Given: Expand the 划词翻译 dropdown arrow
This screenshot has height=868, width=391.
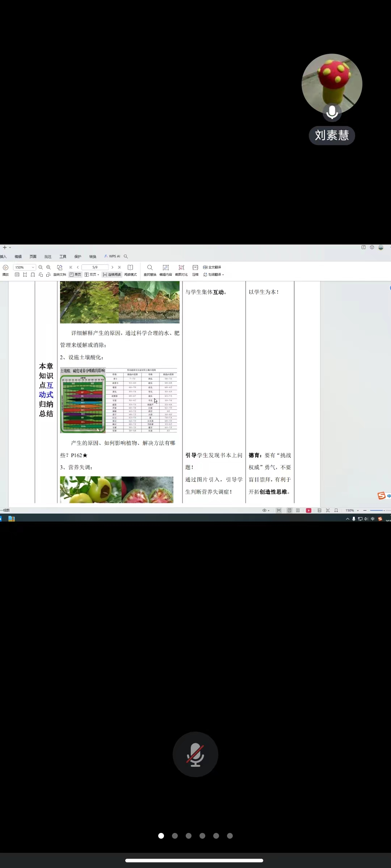Looking at the screenshot, I should (x=223, y=275).
